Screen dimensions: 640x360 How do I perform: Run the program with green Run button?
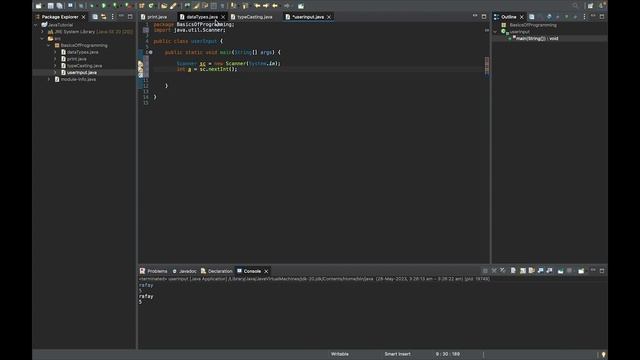104,6
